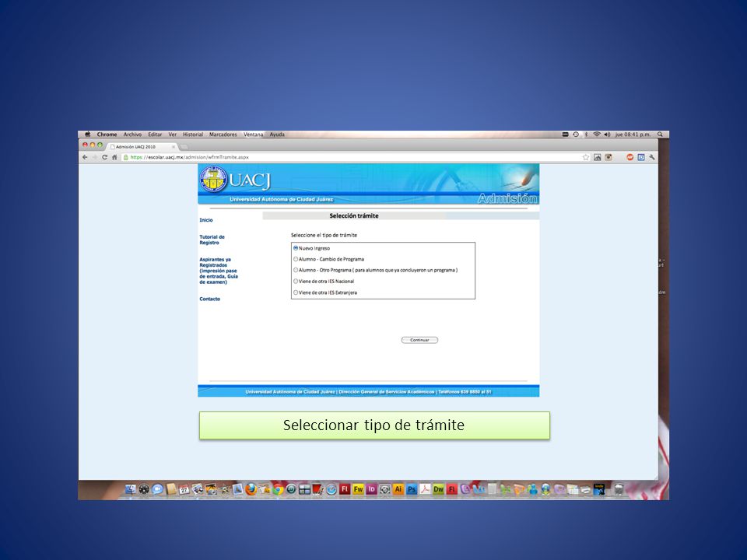Screen dimensions: 747x560
Task: Click the Time Machine menu bar icon
Action: pos(576,135)
